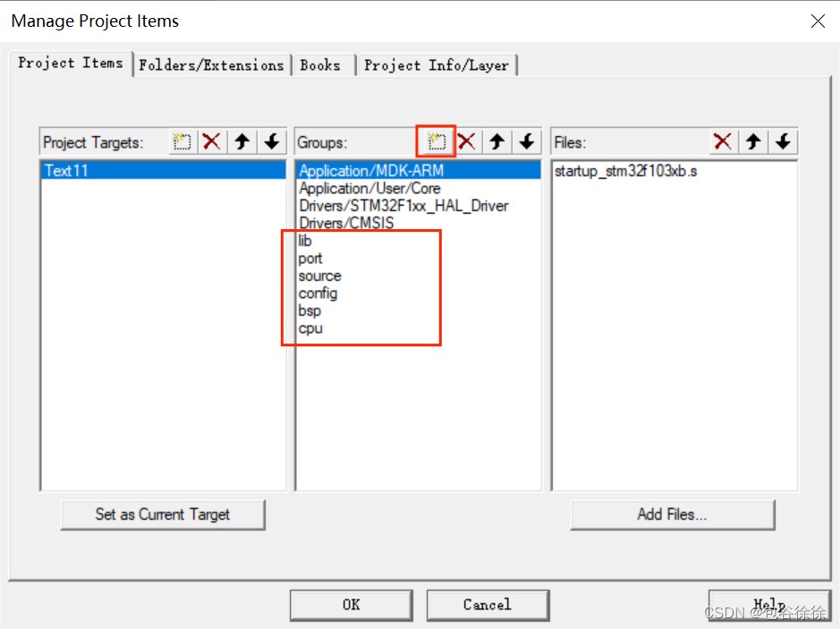840x629 pixels.
Task: Select the Application/User/Core group
Action: 418,188
